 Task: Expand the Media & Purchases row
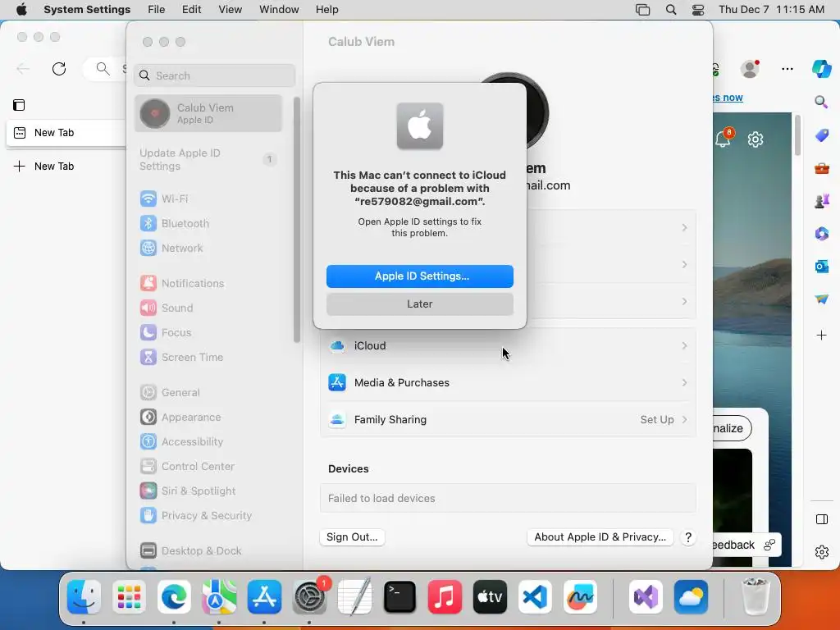coord(508,382)
